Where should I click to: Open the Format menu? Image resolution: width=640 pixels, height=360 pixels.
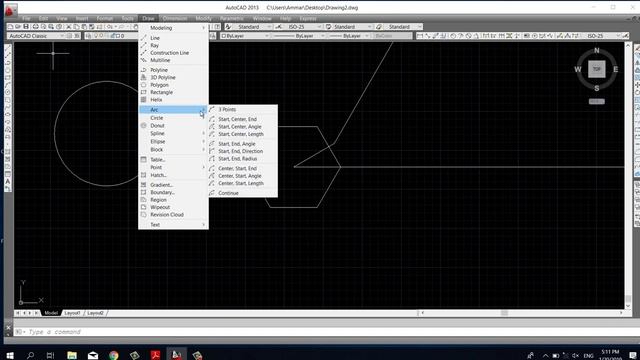[x=105, y=18]
